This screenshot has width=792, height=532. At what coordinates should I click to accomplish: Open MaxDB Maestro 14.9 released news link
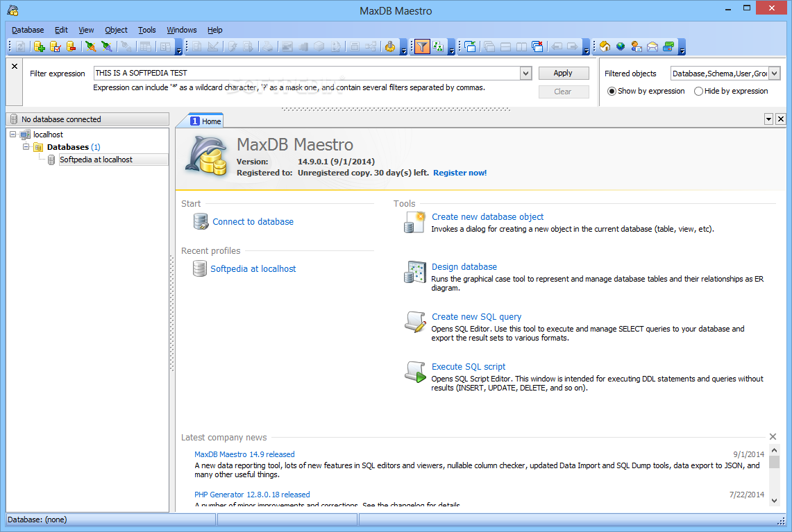[244, 454]
